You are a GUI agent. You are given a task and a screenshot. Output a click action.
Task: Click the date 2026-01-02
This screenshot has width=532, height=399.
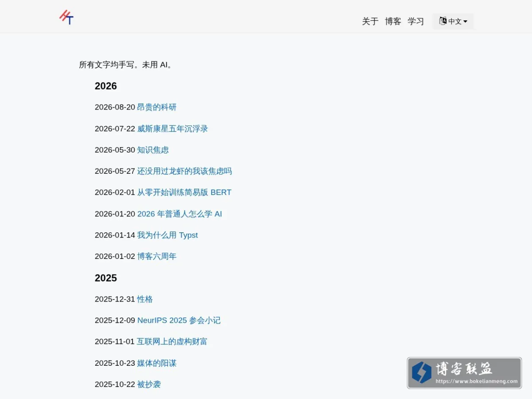[x=115, y=256]
